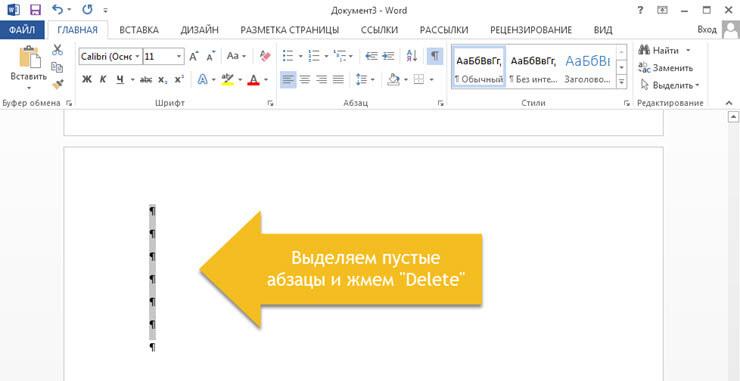
Task: Click the numbered list icon
Action: [313, 56]
